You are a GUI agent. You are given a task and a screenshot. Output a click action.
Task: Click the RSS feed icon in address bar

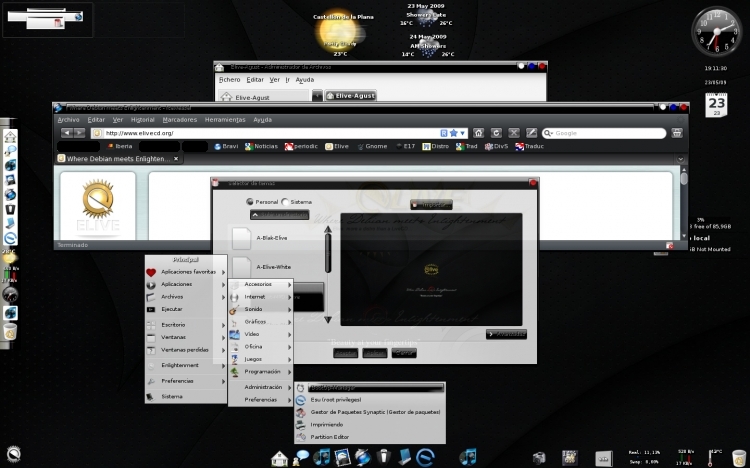click(x=444, y=133)
